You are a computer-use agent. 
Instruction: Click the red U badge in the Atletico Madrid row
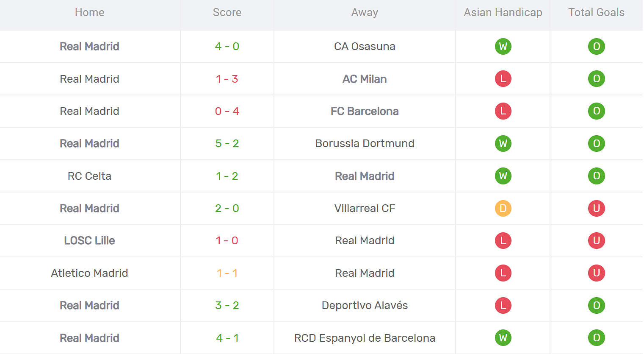(596, 273)
